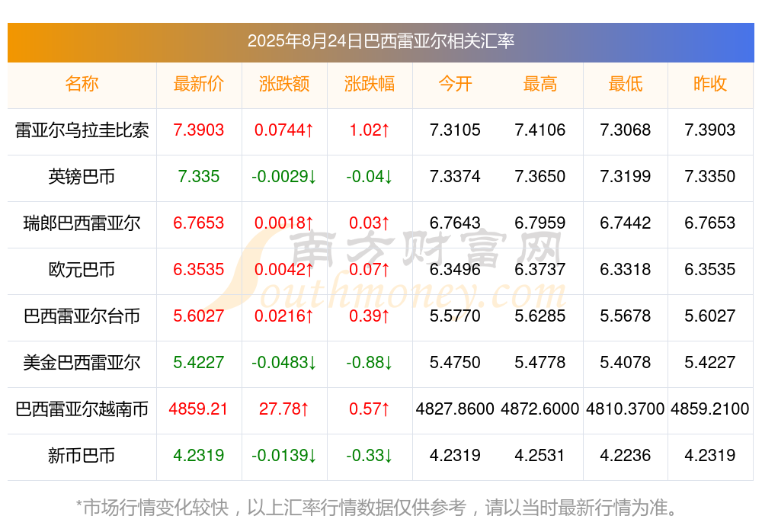Viewport: 762px width, 532px height.
Task: Click high value 7.3650
Action: tap(540, 177)
